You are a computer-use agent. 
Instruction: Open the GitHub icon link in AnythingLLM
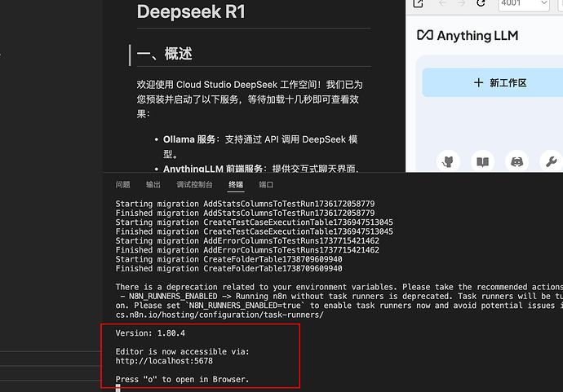click(448, 161)
